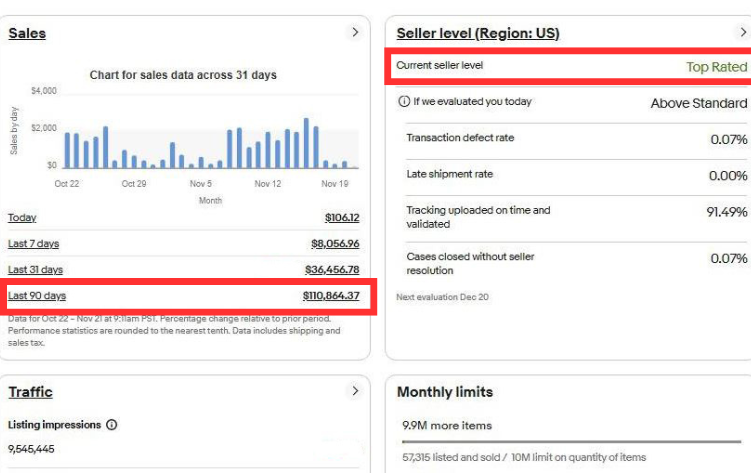
Task: Expand the Sales panel chevron arrow
Action: click(x=354, y=33)
